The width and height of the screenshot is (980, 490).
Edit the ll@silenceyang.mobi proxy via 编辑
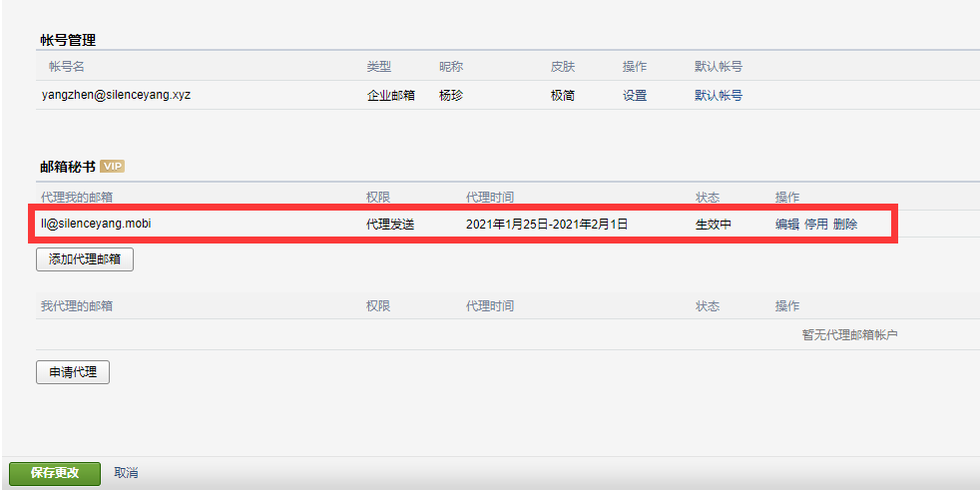tap(787, 225)
